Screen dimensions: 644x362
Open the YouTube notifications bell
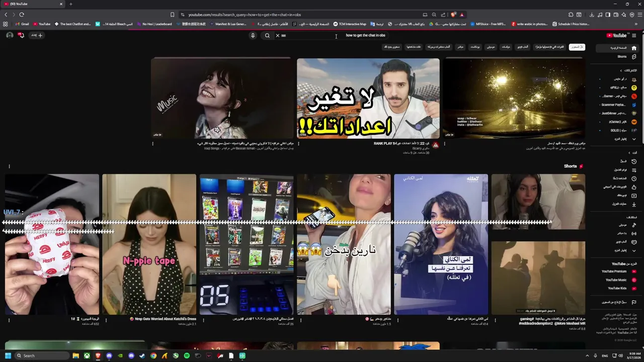(x=21, y=35)
